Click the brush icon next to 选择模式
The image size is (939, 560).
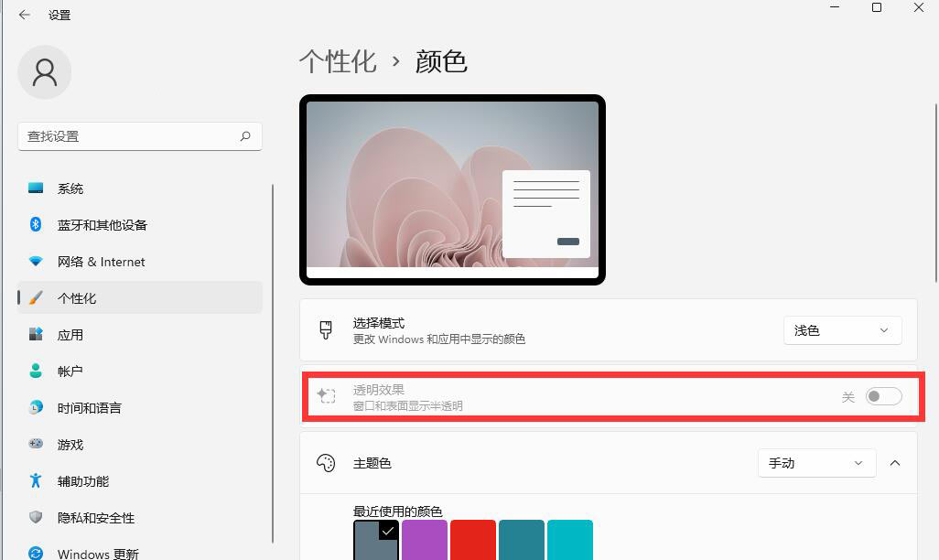[326, 330]
